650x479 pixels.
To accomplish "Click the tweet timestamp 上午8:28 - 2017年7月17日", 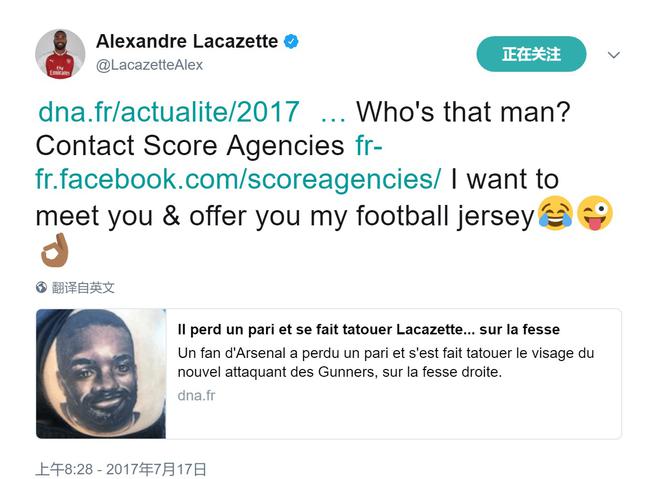I will pos(121,469).
